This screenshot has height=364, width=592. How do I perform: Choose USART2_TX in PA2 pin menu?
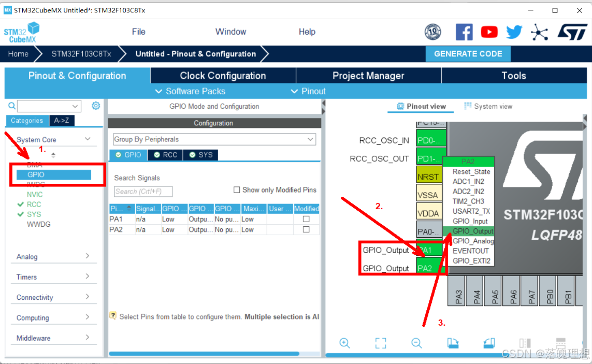[471, 211]
